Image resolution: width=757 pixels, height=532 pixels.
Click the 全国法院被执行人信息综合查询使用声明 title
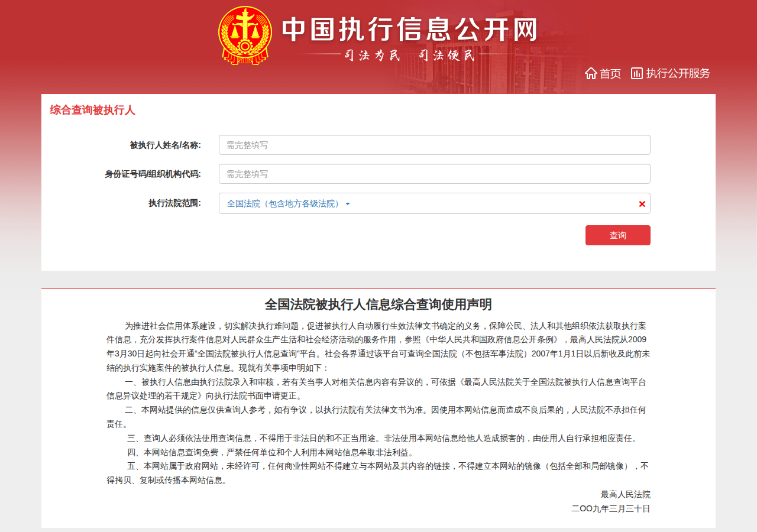[378, 304]
